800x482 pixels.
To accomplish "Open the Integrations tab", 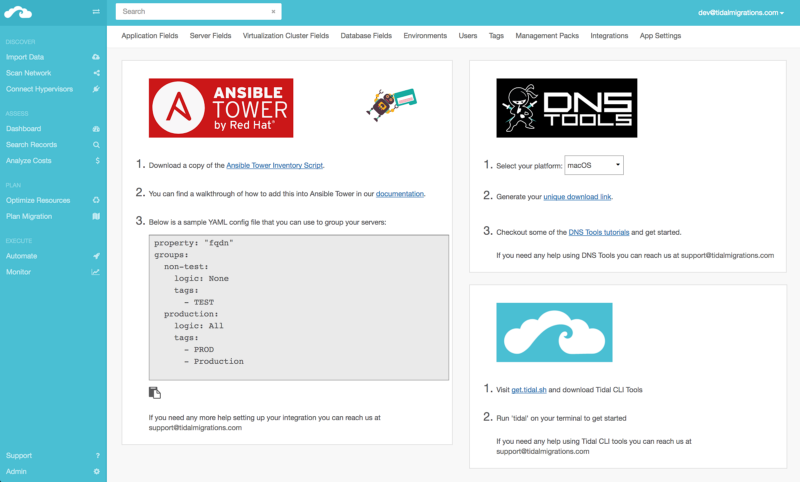I will tap(609, 36).
